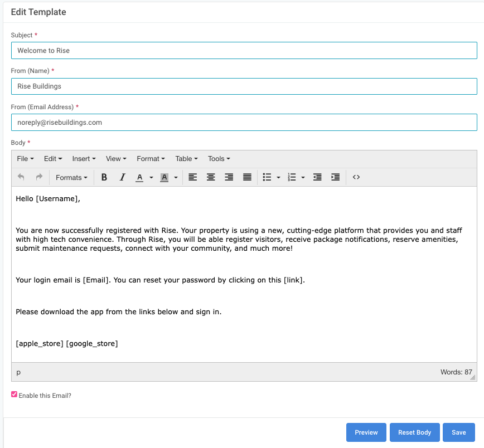Apply background color with highlighted A icon
This screenshot has height=448, width=484.
pyautogui.click(x=164, y=177)
